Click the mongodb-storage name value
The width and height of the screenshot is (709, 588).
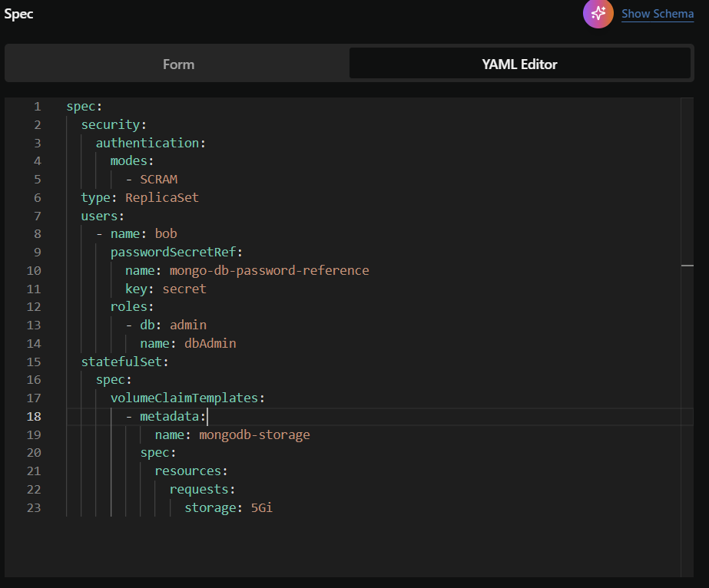coord(254,434)
